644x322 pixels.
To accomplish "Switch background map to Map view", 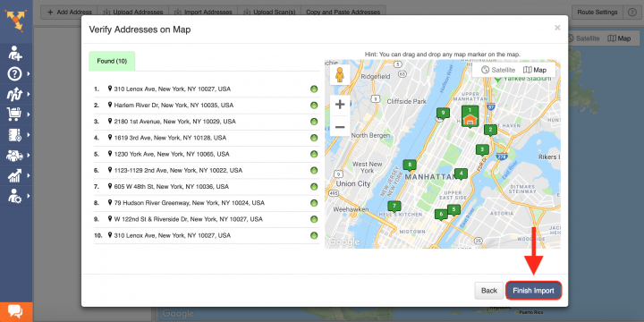I will point(619,38).
